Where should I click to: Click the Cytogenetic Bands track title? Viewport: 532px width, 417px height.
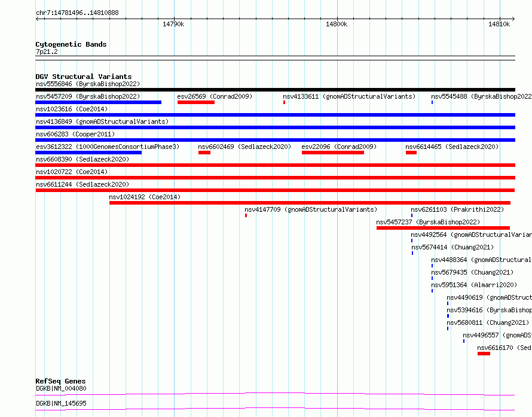coord(71,44)
